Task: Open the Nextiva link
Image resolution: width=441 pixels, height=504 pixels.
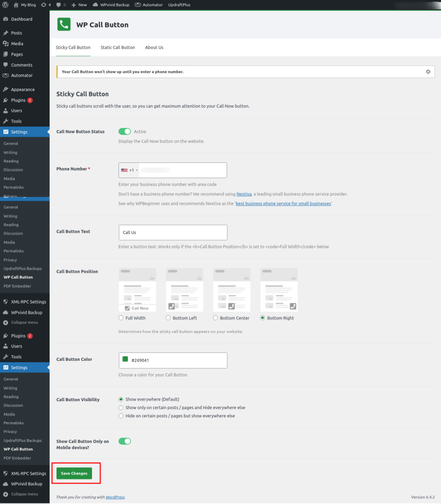Action: (x=244, y=194)
